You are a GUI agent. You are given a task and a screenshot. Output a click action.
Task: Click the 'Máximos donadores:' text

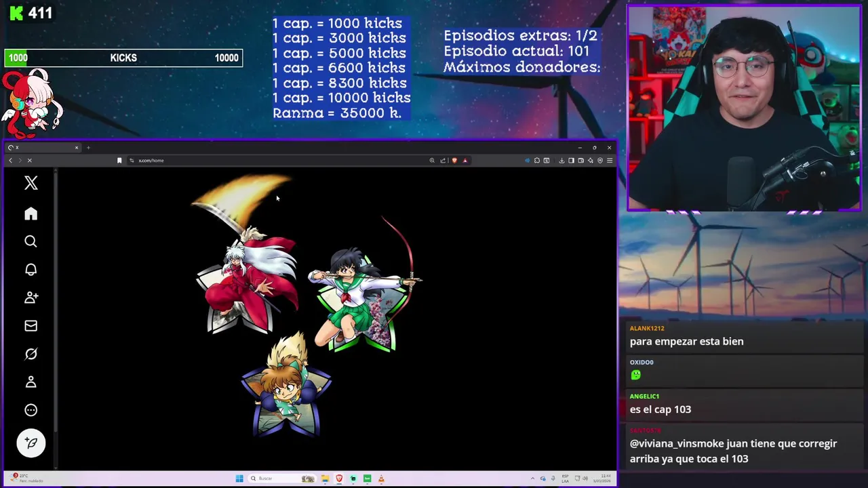click(x=521, y=67)
